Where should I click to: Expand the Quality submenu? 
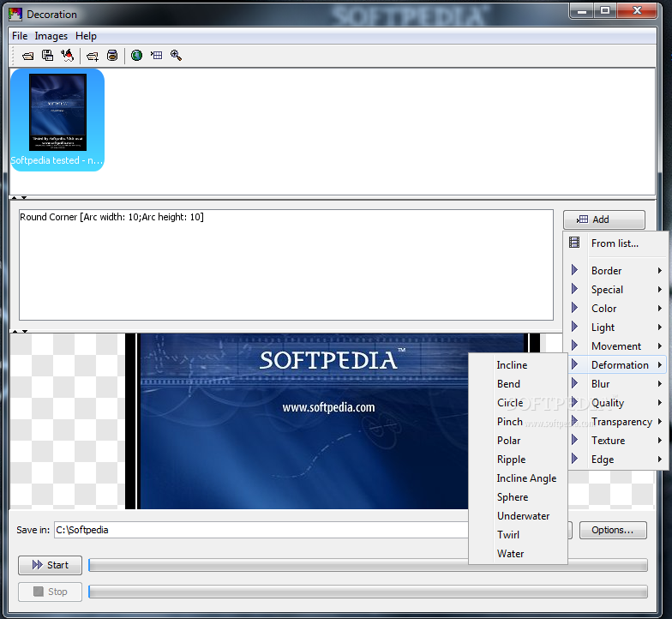coord(615,403)
